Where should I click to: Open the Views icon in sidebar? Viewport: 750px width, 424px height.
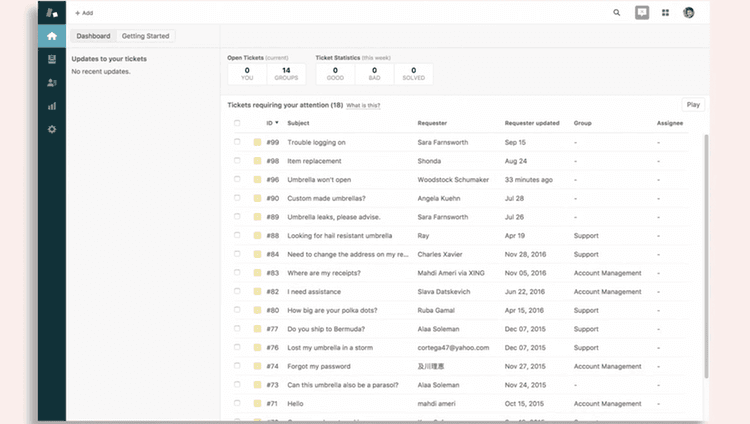click(51, 59)
